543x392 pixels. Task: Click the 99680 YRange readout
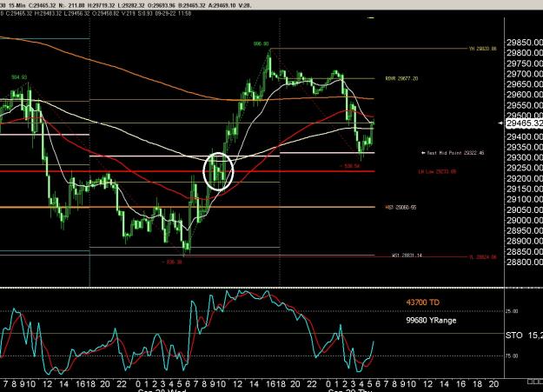[x=431, y=320]
